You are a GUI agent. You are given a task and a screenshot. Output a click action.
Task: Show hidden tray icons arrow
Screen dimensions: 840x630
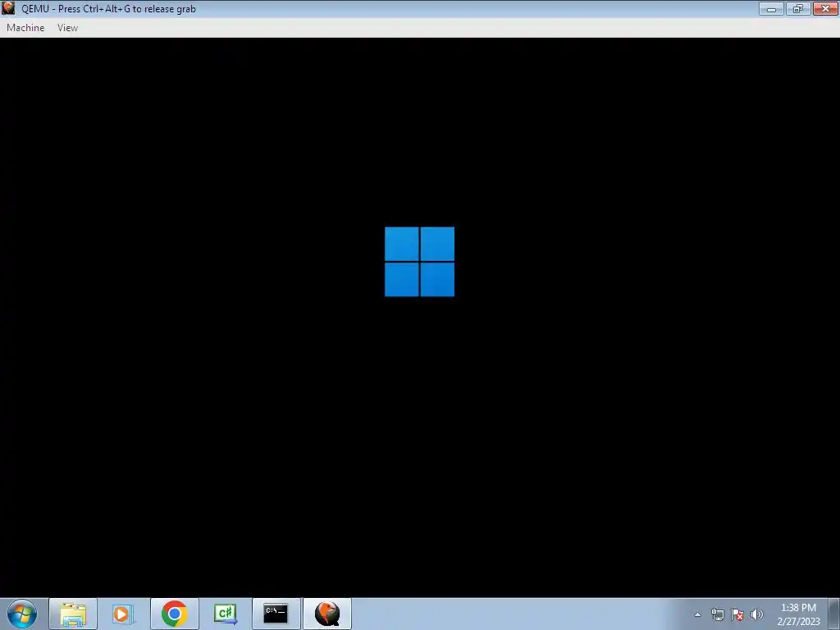697,614
